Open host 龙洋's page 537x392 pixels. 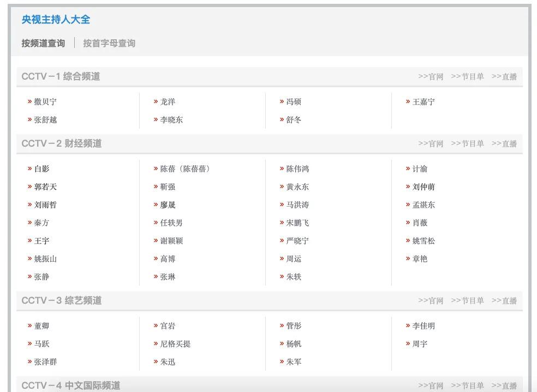(168, 101)
